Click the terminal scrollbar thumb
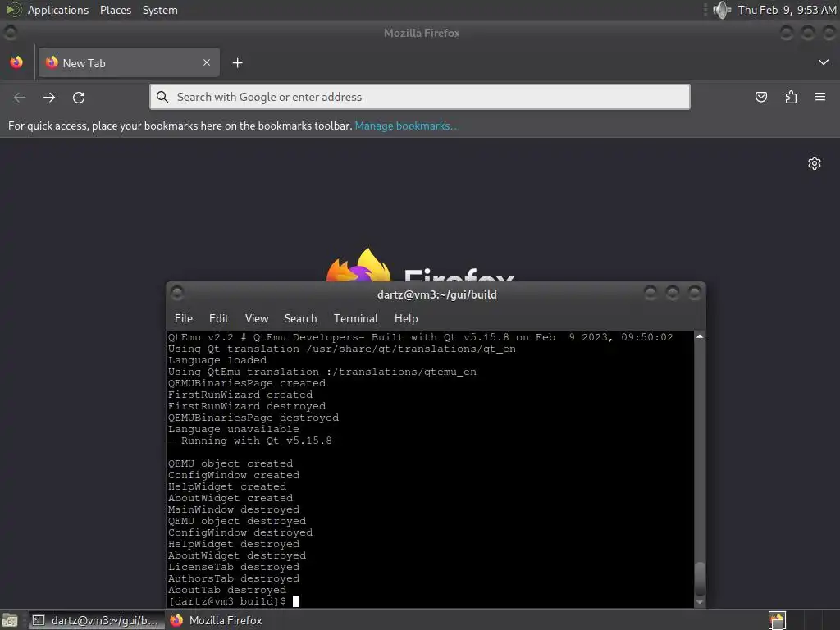The image size is (840, 630). (700, 578)
